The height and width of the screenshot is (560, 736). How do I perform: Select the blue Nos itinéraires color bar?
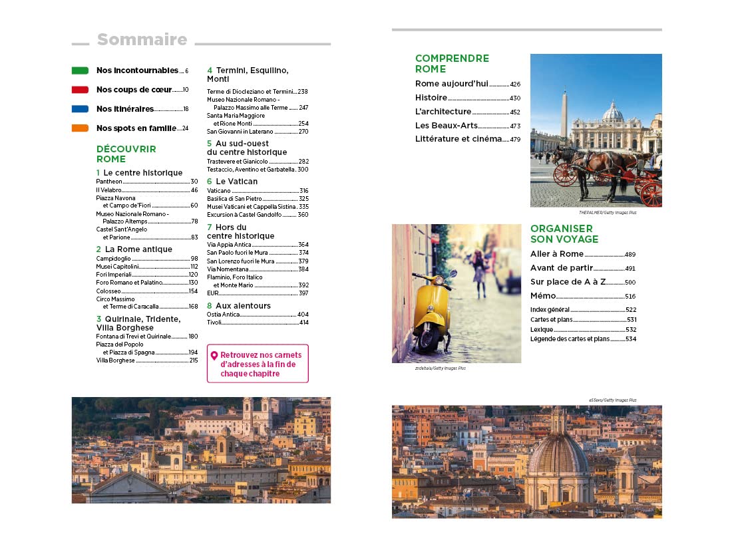tap(80, 109)
